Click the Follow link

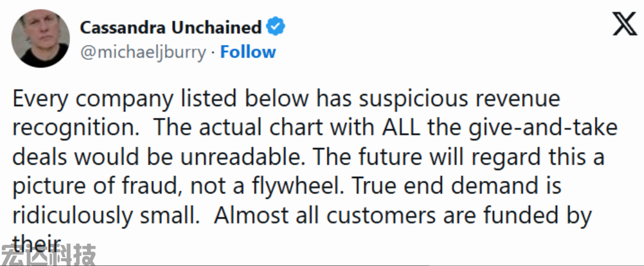[x=248, y=52]
